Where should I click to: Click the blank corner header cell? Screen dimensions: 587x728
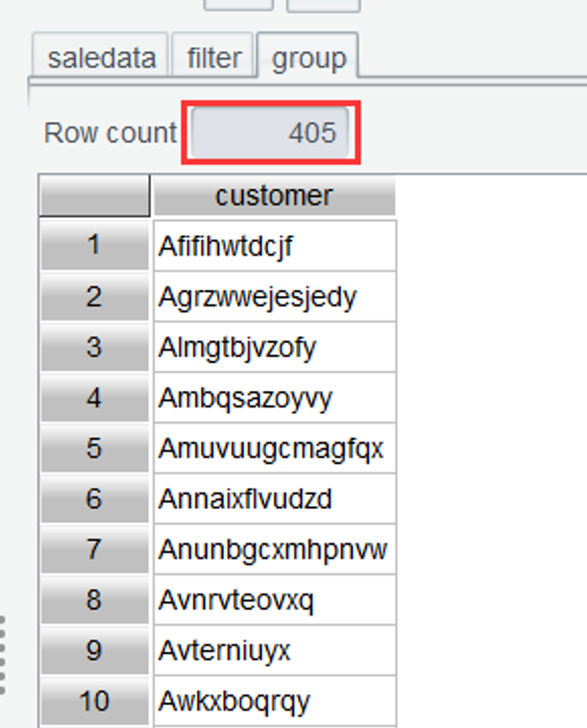94,196
